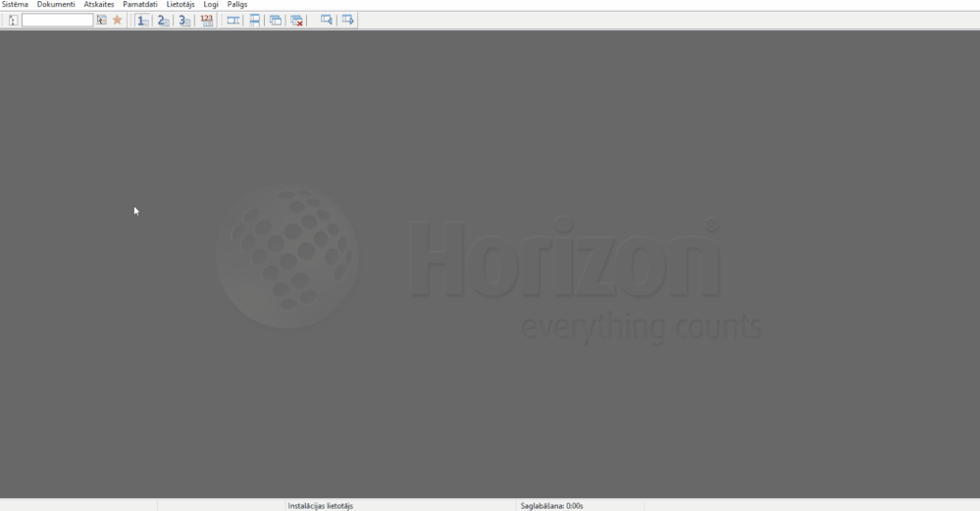The height and width of the screenshot is (511, 980).
Task: Cascade windows toolbar icon
Action: tap(275, 21)
